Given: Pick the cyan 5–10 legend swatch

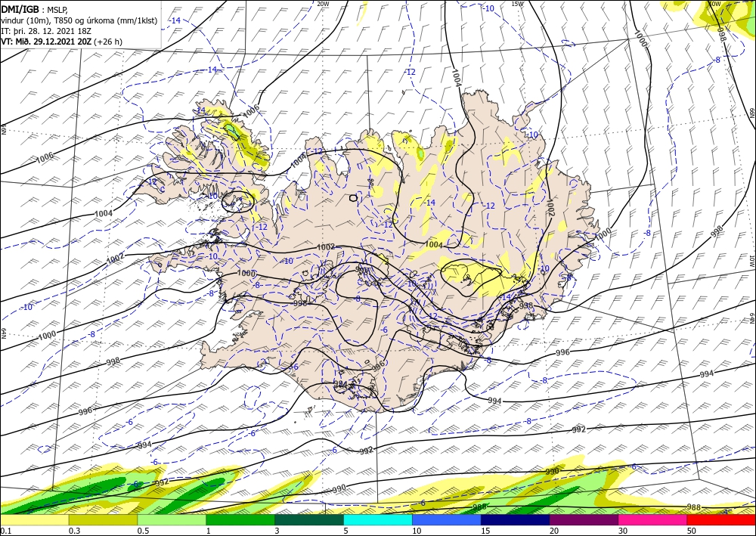Looking at the screenshot, I should coord(378,520).
